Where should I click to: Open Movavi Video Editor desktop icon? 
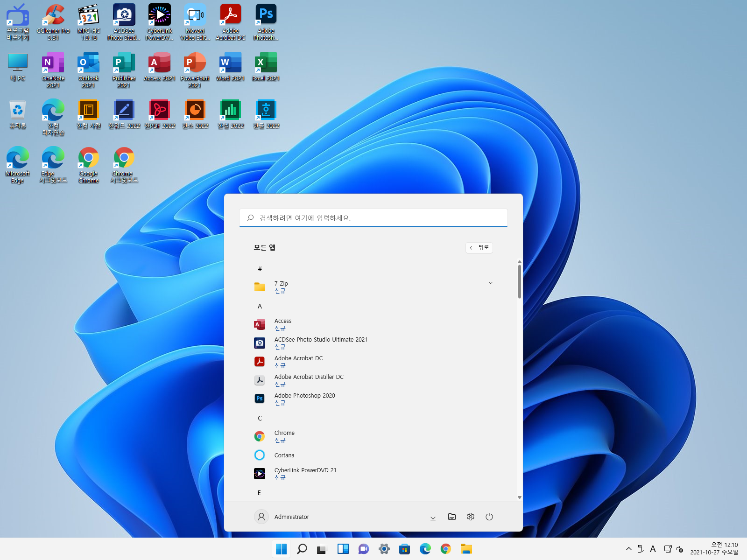click(x=195, y=22)
